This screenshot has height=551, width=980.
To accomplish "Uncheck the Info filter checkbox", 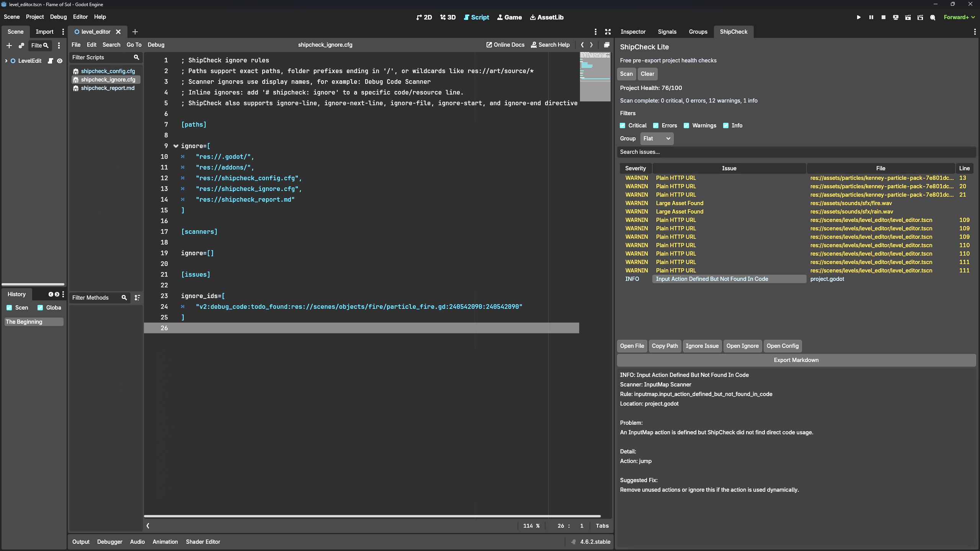I will coord(726,126).
